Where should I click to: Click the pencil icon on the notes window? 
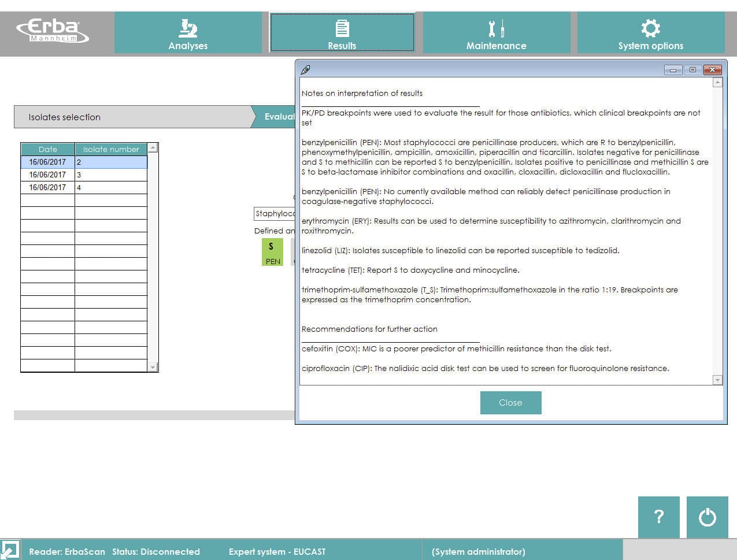point(305,69)
